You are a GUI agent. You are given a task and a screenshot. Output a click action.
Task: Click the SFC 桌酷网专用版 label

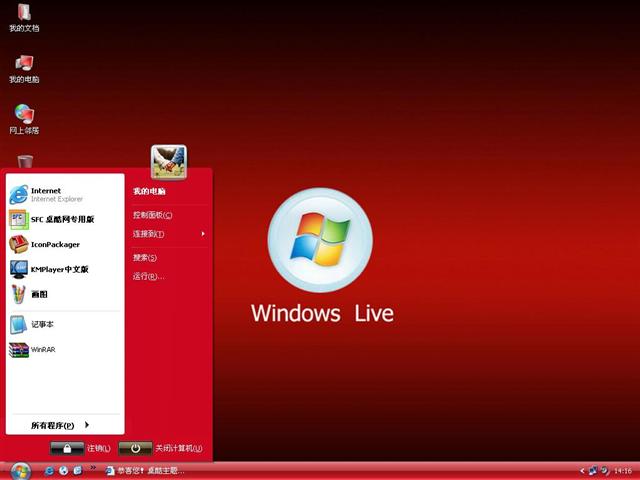click(x=62, y=220)
